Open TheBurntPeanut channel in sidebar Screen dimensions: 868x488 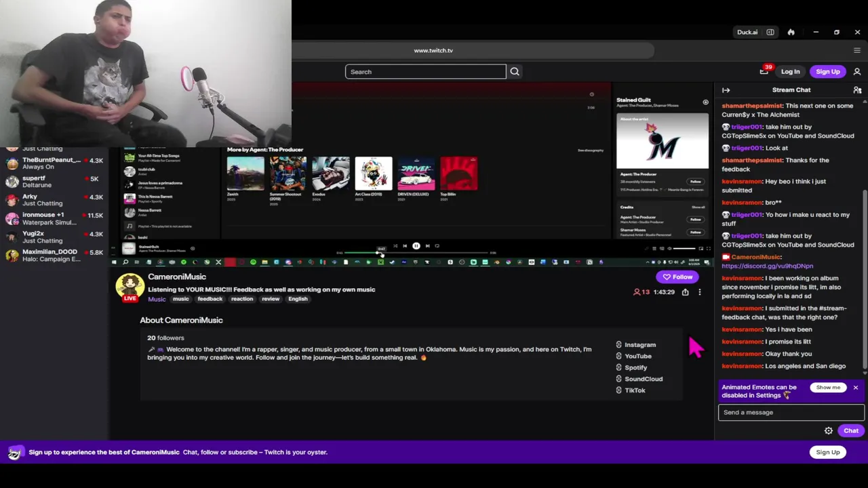click(54, 163)
